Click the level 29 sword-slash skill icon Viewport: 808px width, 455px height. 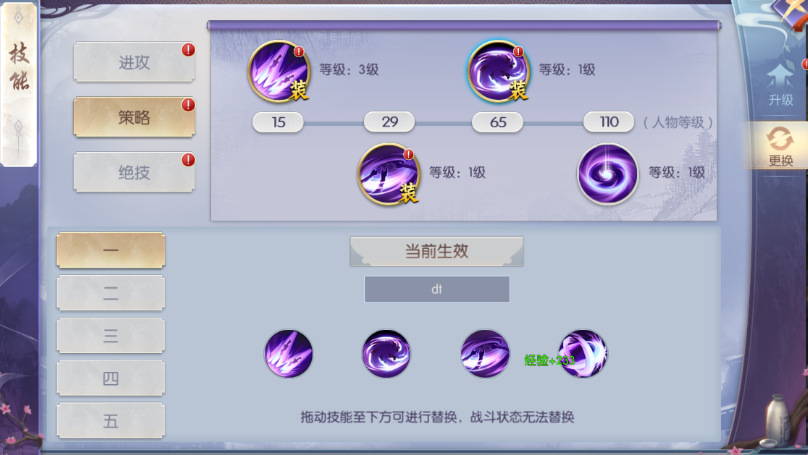(x=389, y=174)
